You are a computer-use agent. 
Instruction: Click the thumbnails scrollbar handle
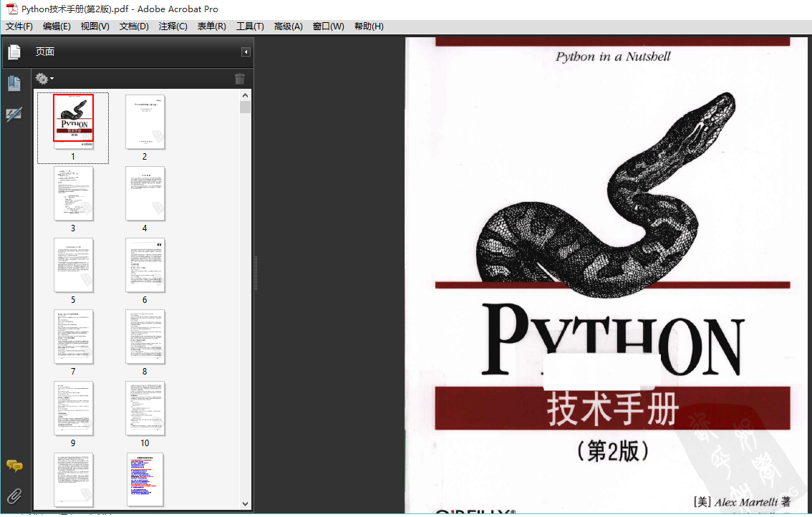tap(246, 107)
